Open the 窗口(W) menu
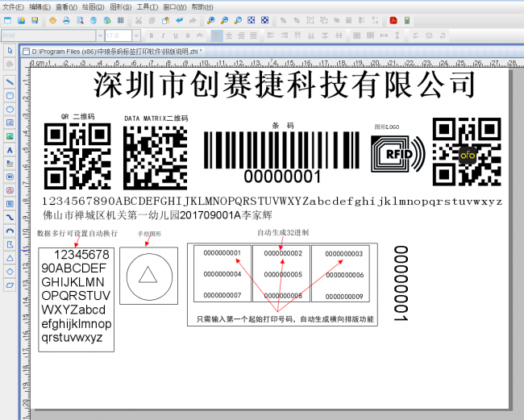This screenshot has width=524, height=420. coord(175,7)
